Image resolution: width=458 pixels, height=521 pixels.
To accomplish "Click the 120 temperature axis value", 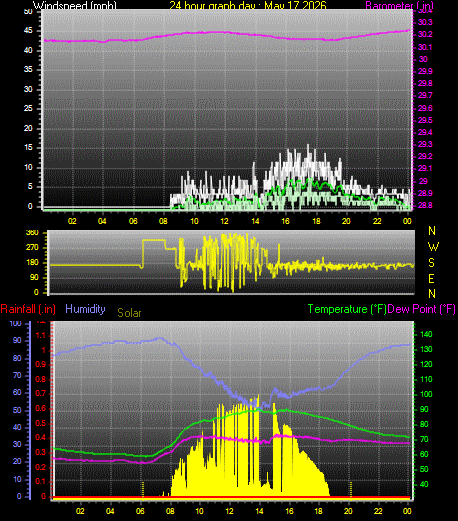I will [426, 364].
